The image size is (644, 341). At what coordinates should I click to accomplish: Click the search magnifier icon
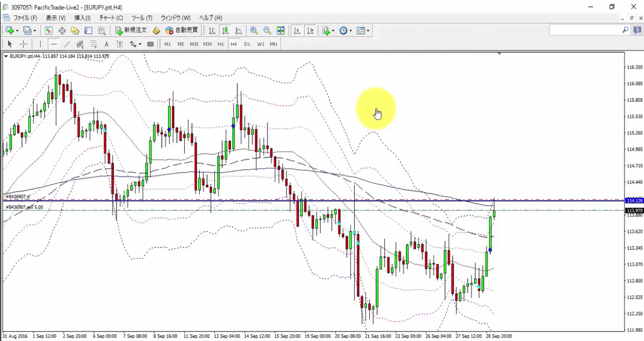(626, 30)
